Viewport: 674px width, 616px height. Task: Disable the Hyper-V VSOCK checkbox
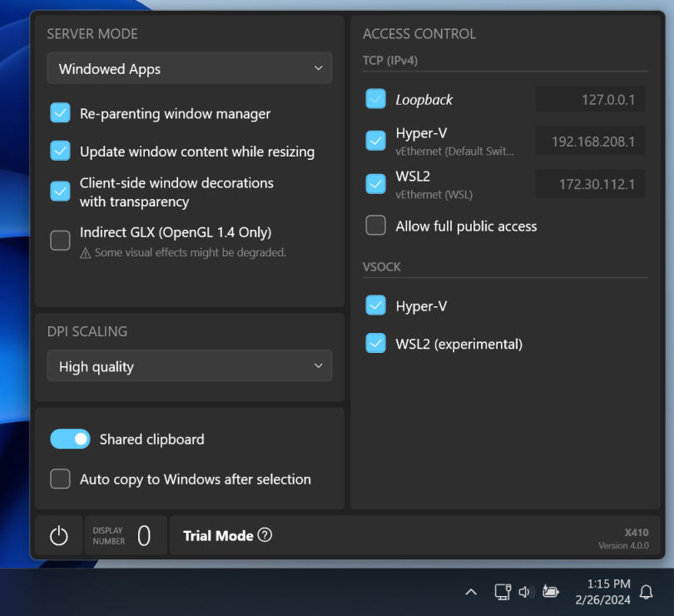tap(375, 306)
